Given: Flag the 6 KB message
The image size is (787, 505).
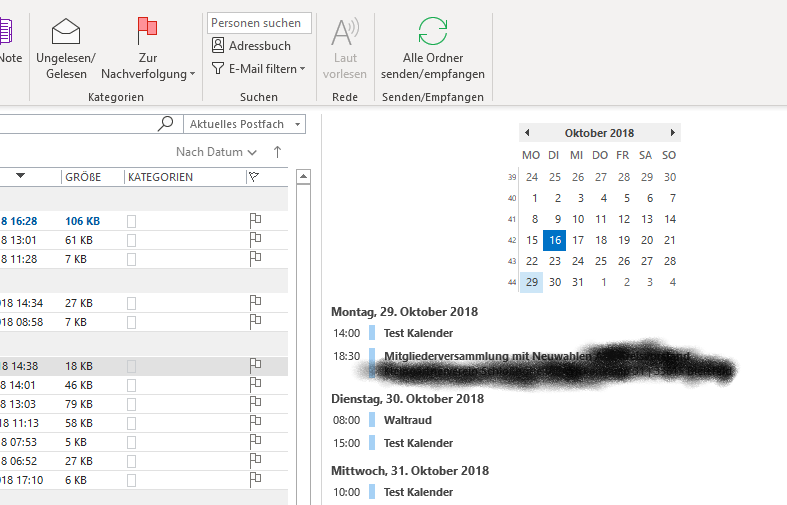Looking at the screenshot, I should 255,480.
